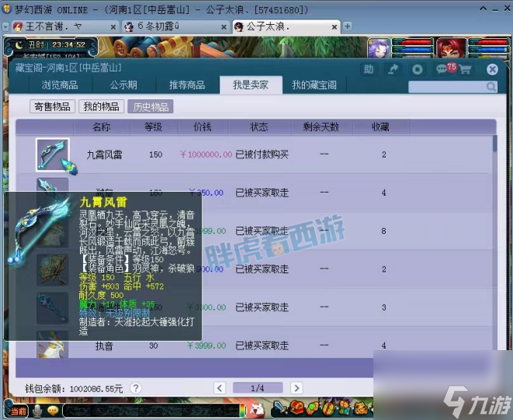Click the chat input field

point(151,411)
